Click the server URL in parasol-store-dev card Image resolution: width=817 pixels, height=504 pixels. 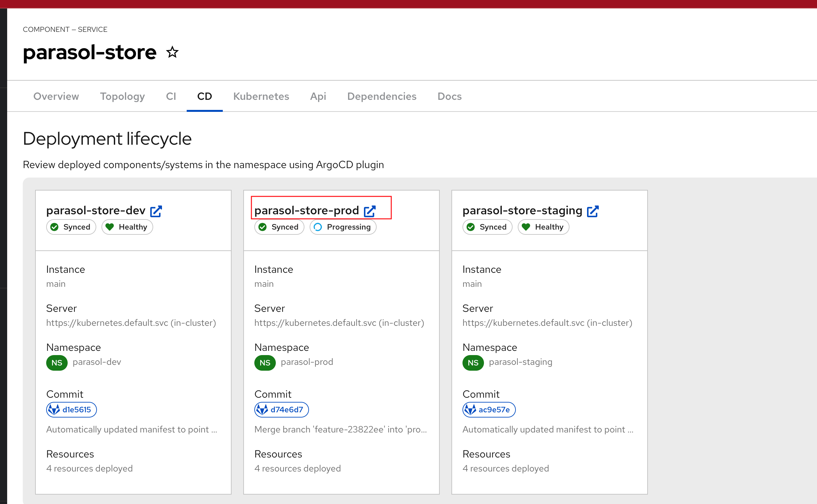tap(131, 323)
